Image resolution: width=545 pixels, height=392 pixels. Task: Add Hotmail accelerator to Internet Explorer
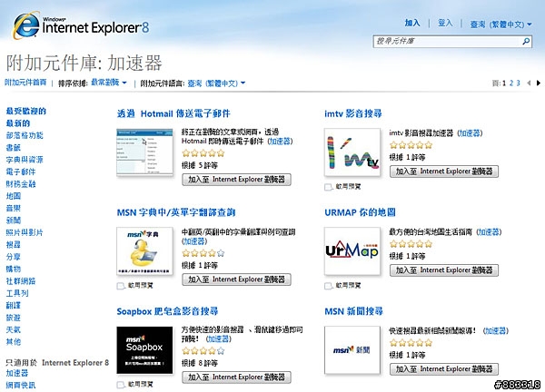236,180
